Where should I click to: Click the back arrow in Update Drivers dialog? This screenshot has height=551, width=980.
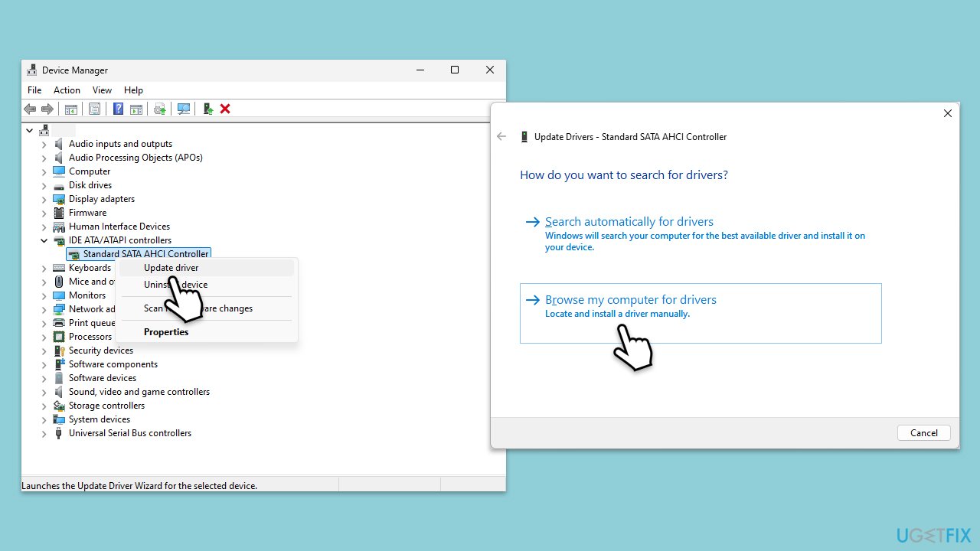(501, 136)
